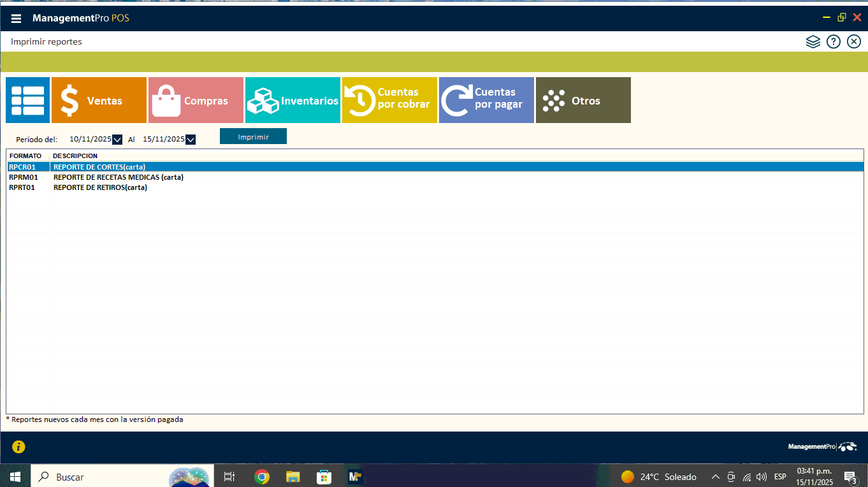Screen dimensions: 868x487
Task: Click the layers stack icon
Action: click(813, 42)
